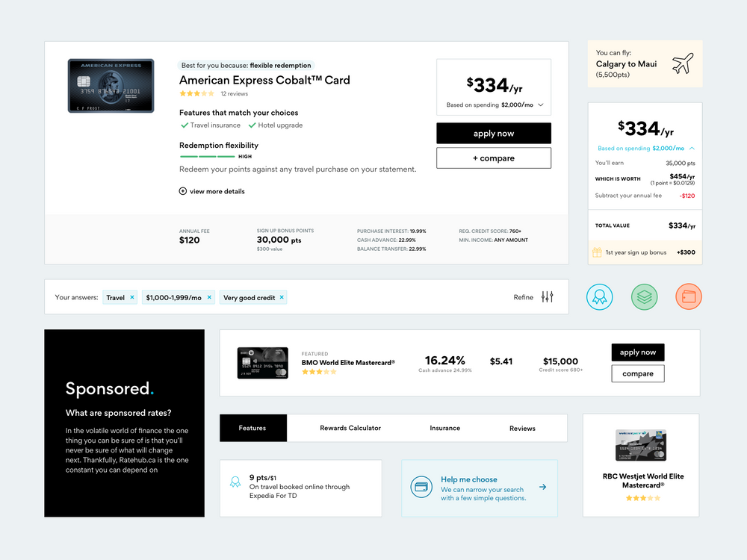The width and height of the screenshot is (747, 560).
Task: Click the credit card icon in Help me choose
Action: (421, 488)
